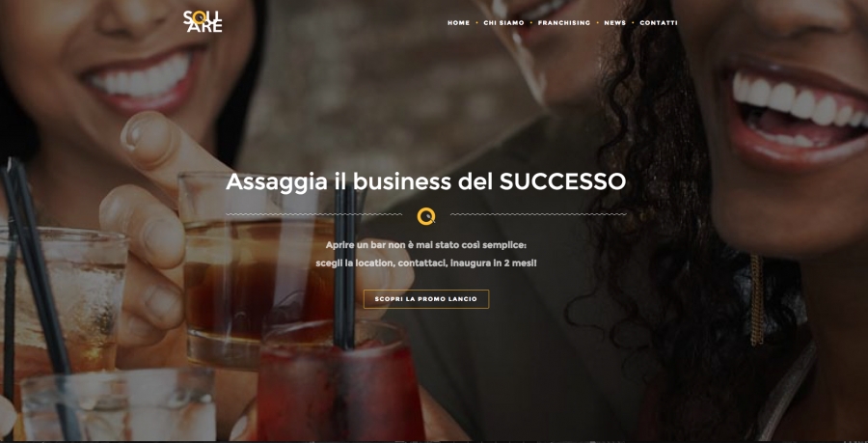Image resolution: width=868 pixels, height=443 pixels.
Task: Click the wavy divider line right of Q emblem
Action: coord(538,214)
